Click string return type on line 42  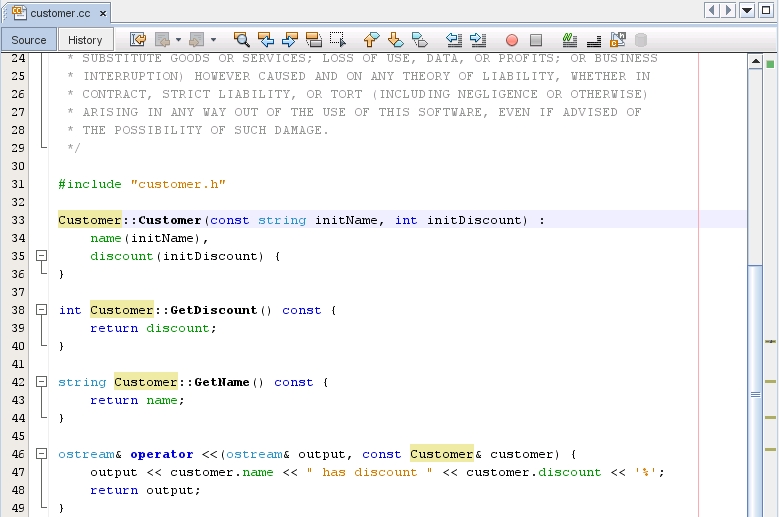[82, 382]
